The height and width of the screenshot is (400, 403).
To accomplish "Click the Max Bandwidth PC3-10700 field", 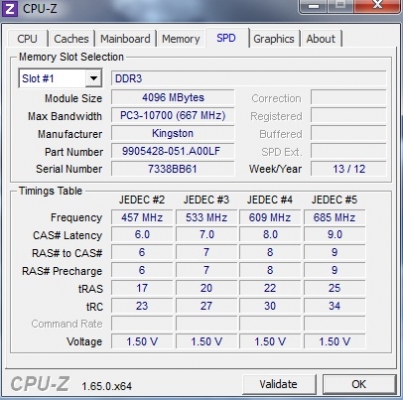I will pyautogui.click(x=173, y=115).
